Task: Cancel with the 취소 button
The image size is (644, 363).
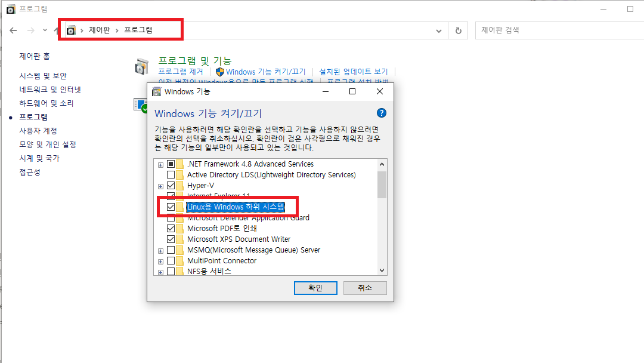Action: [365, 288]
